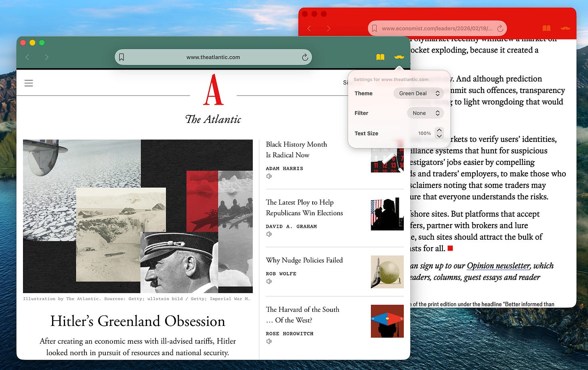Click 'Settings for www.theatlantic.com' header text

[391, 80]
